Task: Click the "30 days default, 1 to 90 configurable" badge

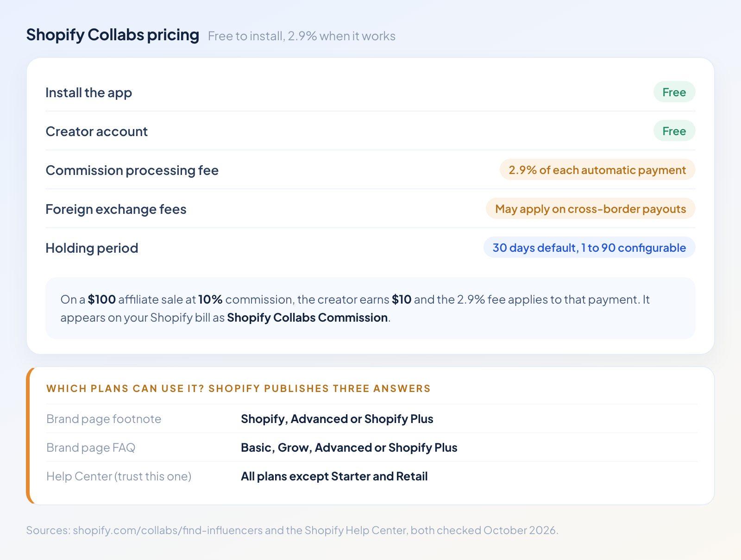Action: click(x=589, y=248)
